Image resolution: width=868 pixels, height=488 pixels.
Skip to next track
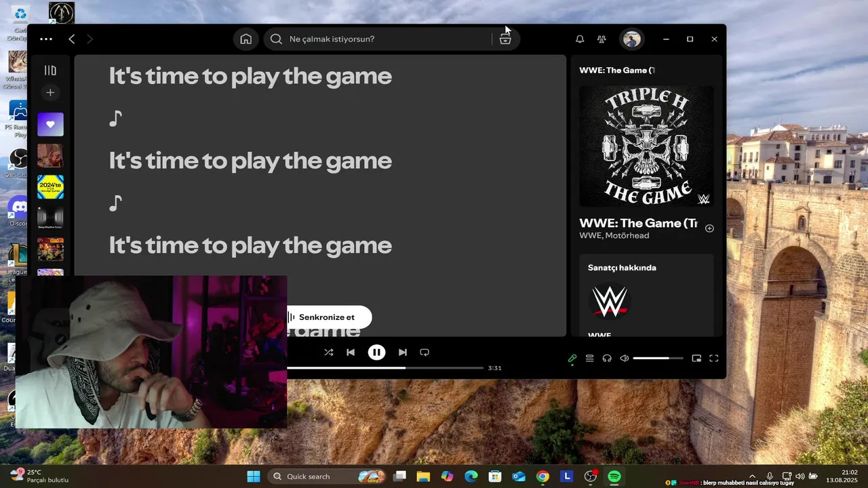(x=403, y=352)
